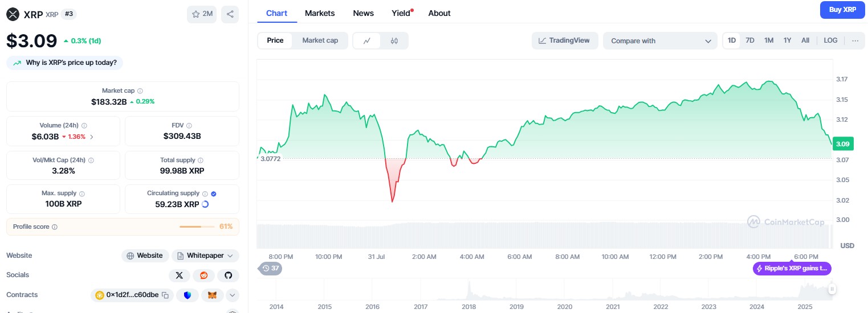
Task: Click the MetaMask fox icon
Action: click(212, 295)
